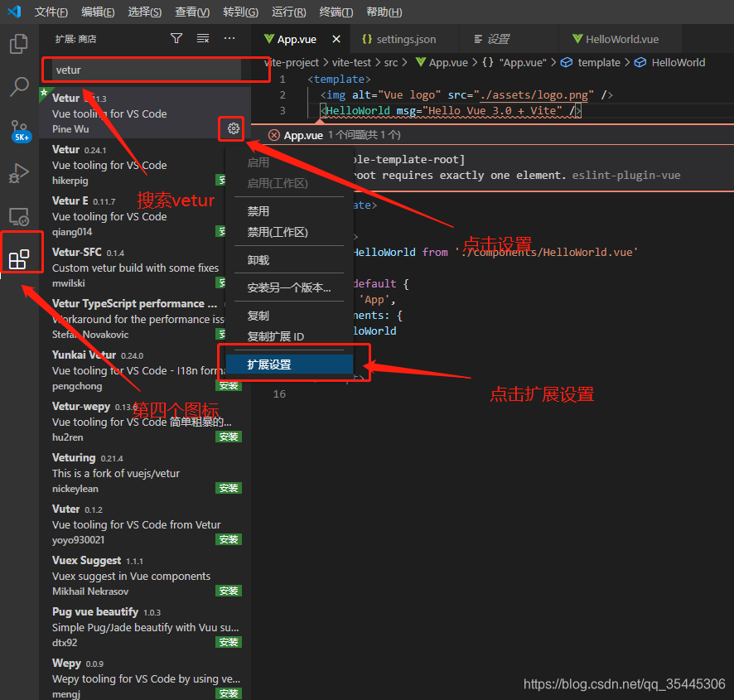Select Vetur TypeScript performance extension
The width and height of the screenshot is (734, 700).
133,318
